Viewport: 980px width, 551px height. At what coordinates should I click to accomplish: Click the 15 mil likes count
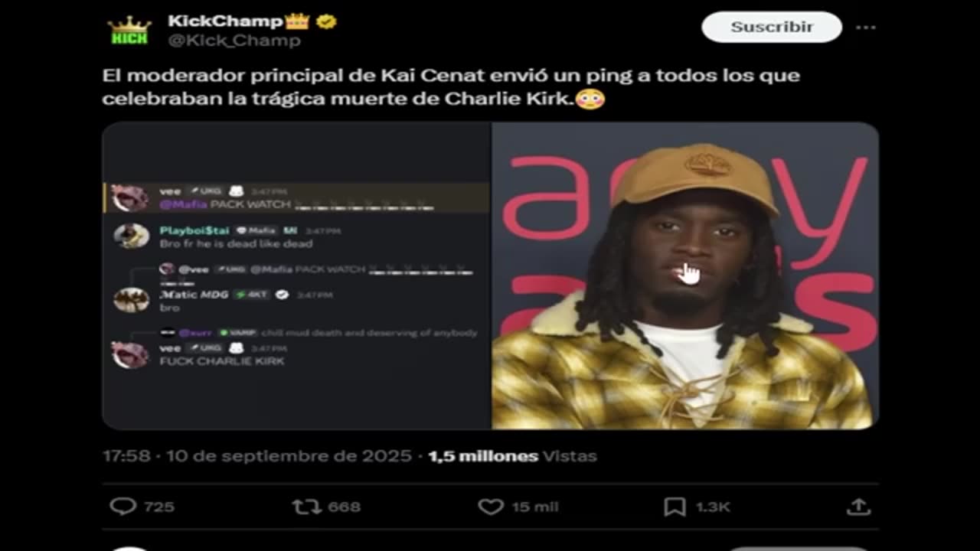[535, 507]
